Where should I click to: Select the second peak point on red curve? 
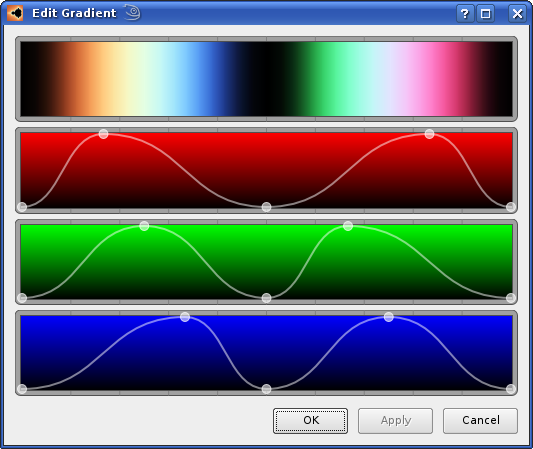429,134
